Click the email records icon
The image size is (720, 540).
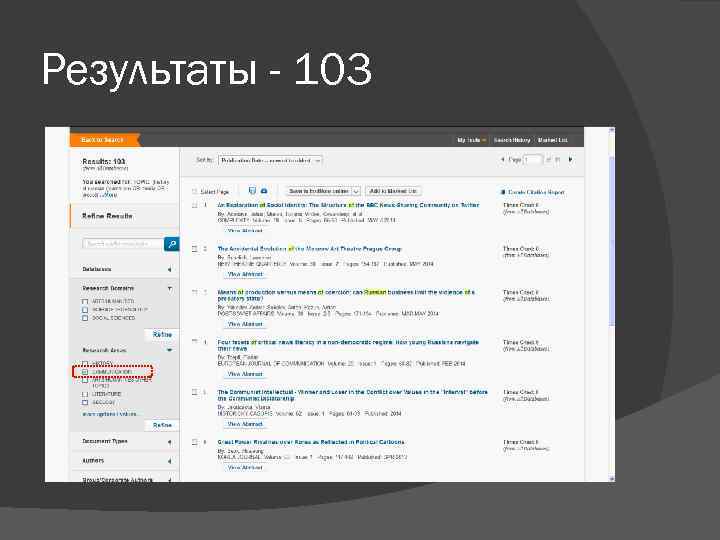pyautogui.click(x=264, y=191)
